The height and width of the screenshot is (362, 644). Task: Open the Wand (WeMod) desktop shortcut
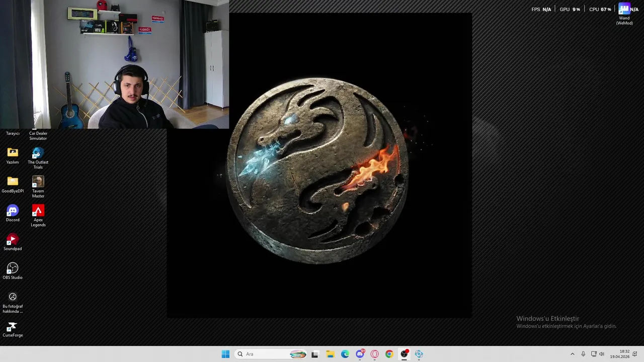[624, 14]
